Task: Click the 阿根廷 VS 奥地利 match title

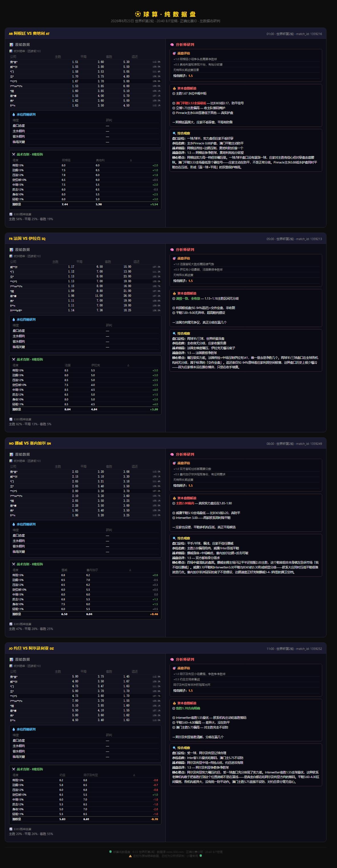Action: click(x=29, y=34)
